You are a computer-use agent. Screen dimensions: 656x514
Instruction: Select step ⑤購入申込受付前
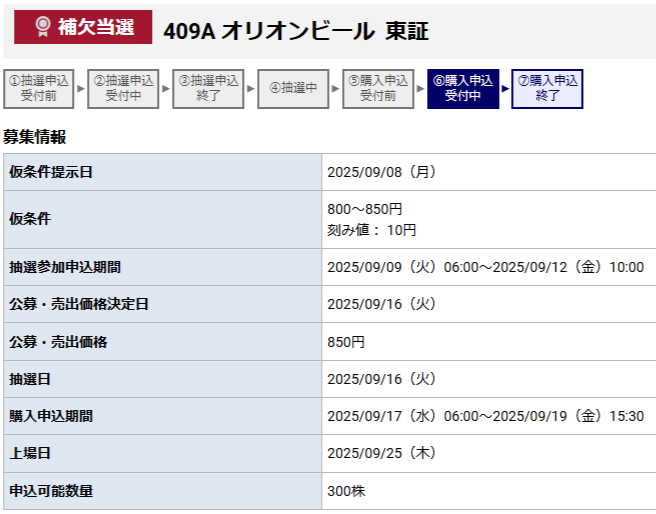(x=378, y=89)
